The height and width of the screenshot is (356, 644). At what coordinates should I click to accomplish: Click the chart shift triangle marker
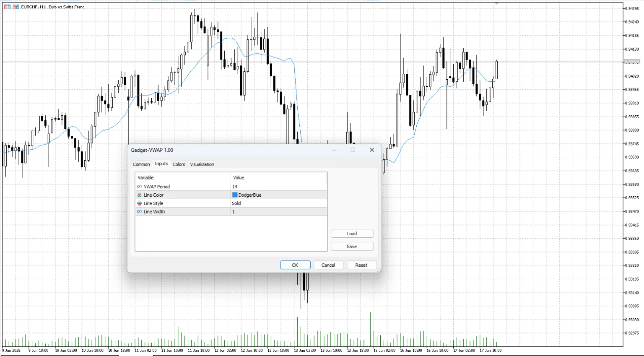point(496,3)
